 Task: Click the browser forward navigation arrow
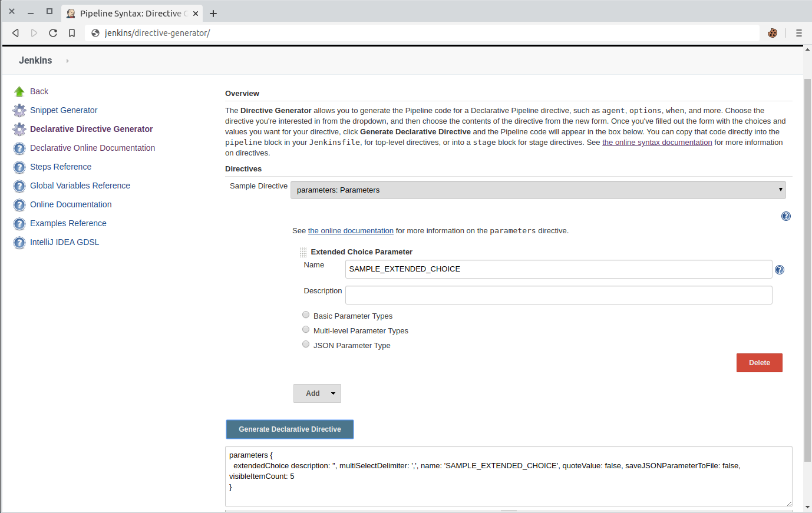pos(34,33)
